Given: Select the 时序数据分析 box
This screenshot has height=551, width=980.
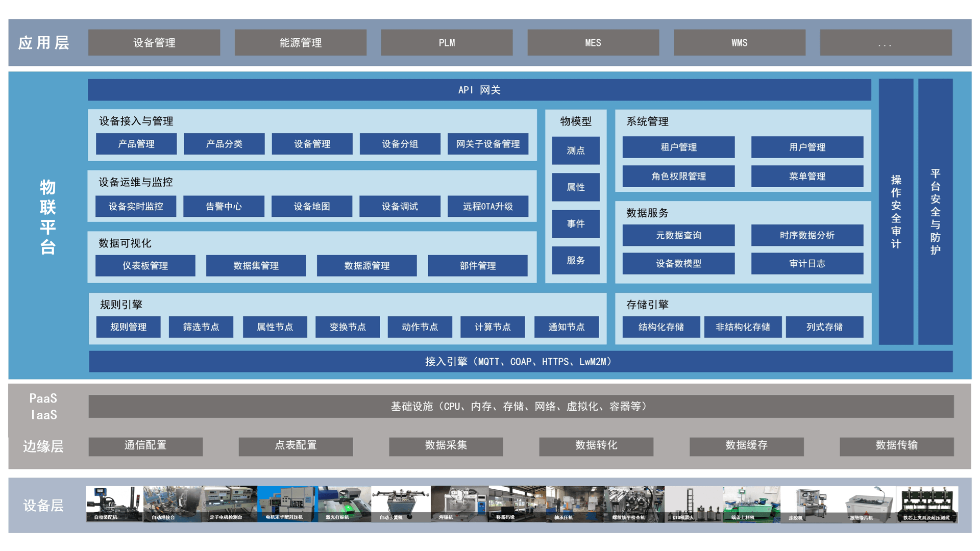Looking at the screenshot, I should point(807,235).
